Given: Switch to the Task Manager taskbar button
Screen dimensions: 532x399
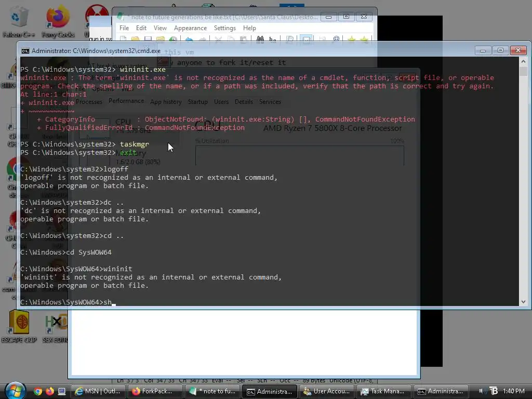Looking at the screenshot, I should point(384,391).
